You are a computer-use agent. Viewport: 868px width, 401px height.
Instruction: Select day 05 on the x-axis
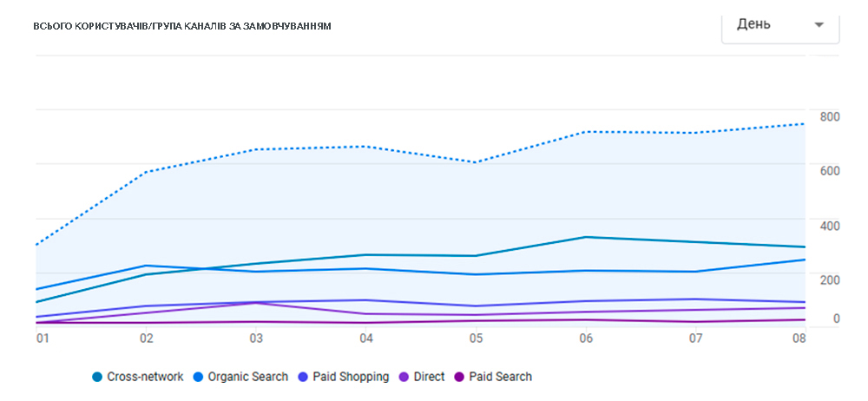[x=476, y=338]
